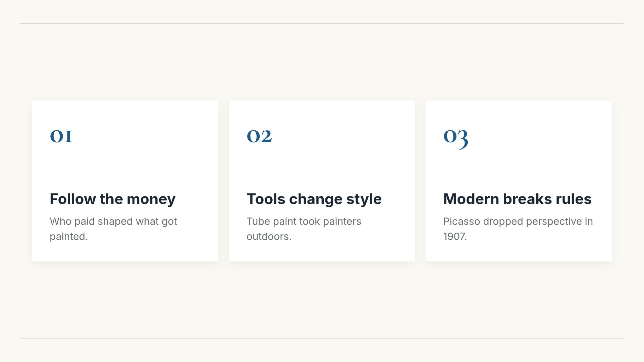
Task: Click the number 01 on first card
Action: pyautogui.click(x=61, y=136)
